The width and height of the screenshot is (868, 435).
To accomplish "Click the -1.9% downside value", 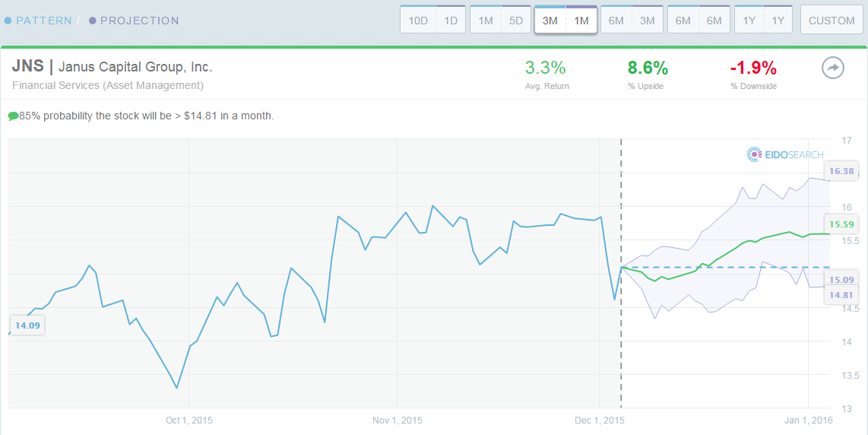I will pyautogui.click(x=753, y=68).
